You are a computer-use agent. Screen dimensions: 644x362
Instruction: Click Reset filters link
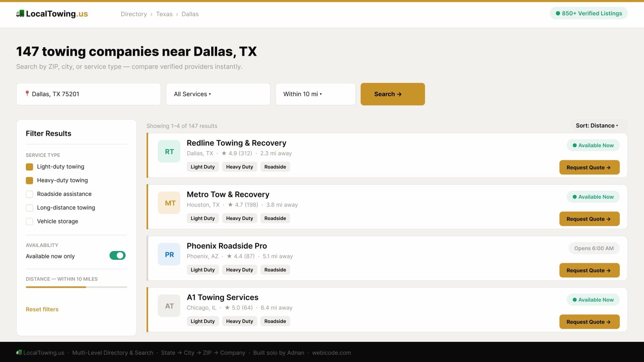click(42, 309)
